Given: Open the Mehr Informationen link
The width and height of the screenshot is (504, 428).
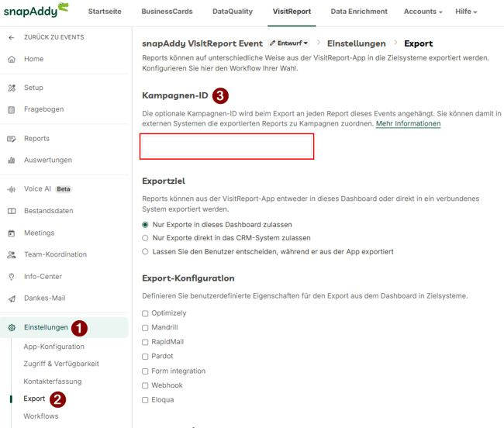Looking at the screenshot, I should (x=408, y=124).
